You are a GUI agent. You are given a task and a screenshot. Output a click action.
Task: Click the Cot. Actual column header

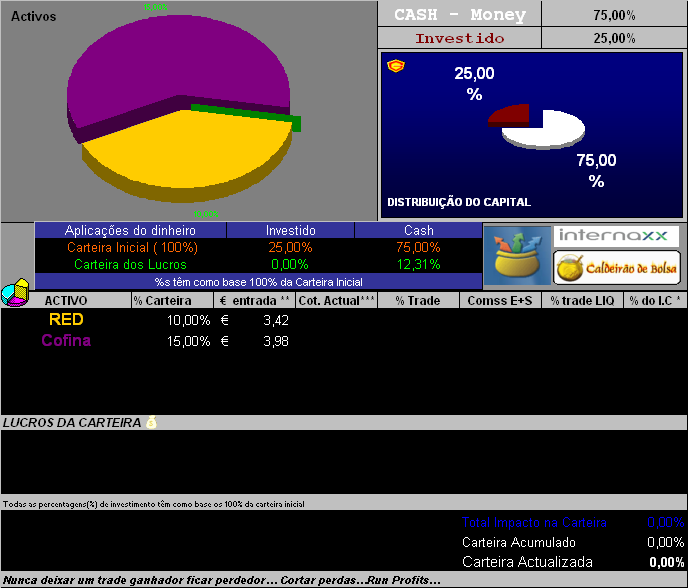coord(337,301)
